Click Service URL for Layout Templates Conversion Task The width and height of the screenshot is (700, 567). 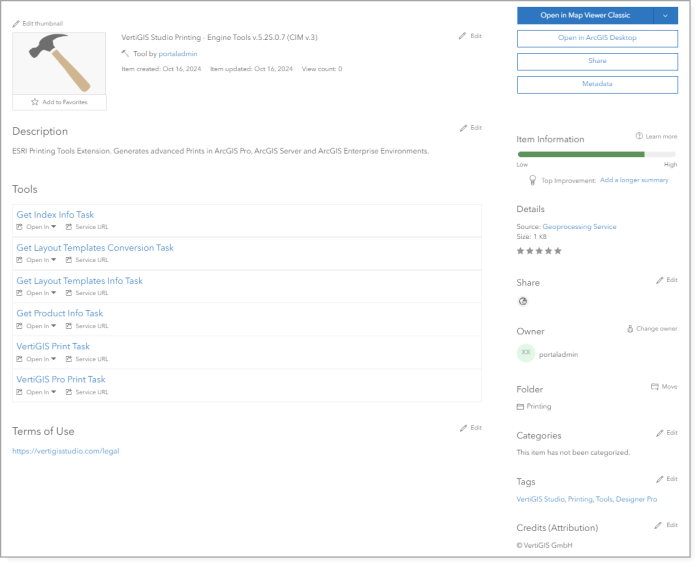(x=87, y=260)
